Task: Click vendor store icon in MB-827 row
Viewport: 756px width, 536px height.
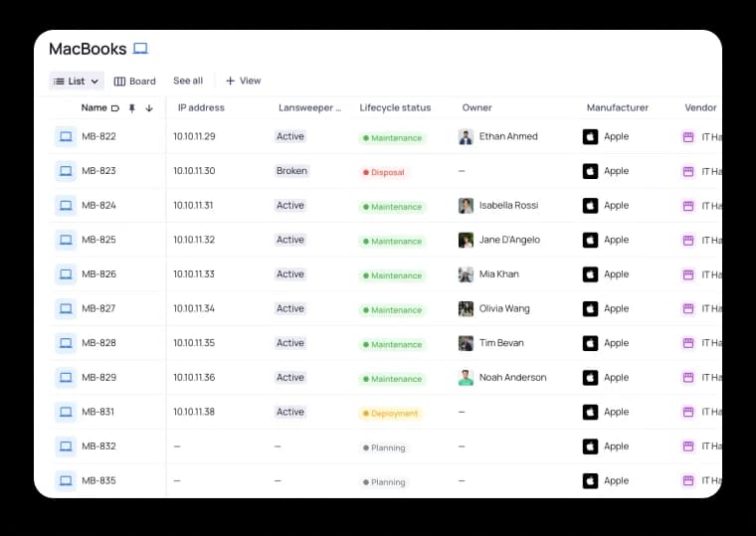Action: point(688,308)
